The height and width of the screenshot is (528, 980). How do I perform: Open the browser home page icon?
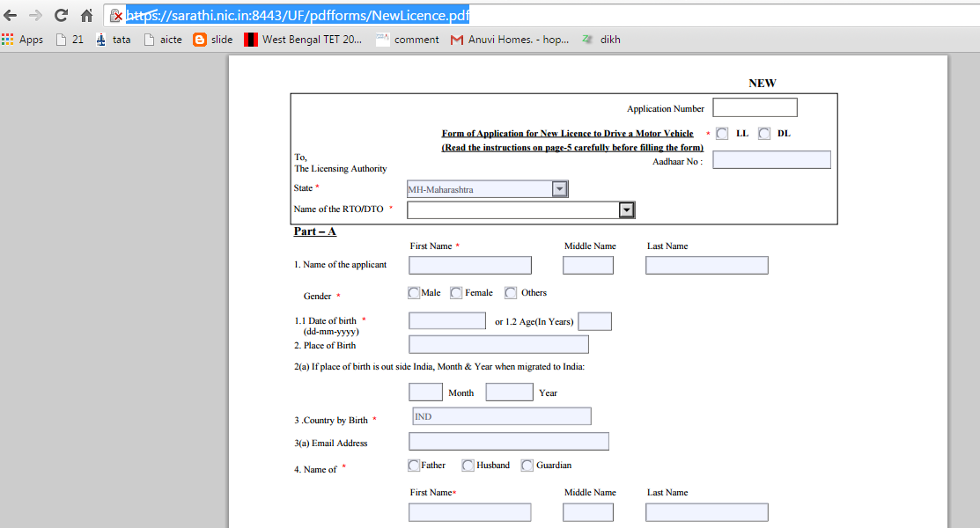tap(86, 15)
